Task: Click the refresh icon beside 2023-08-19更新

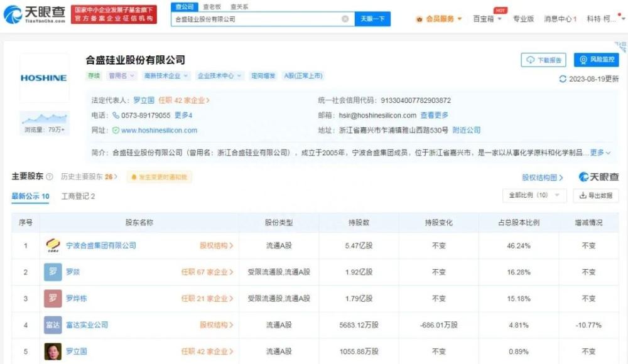Action: pos(563,79)
